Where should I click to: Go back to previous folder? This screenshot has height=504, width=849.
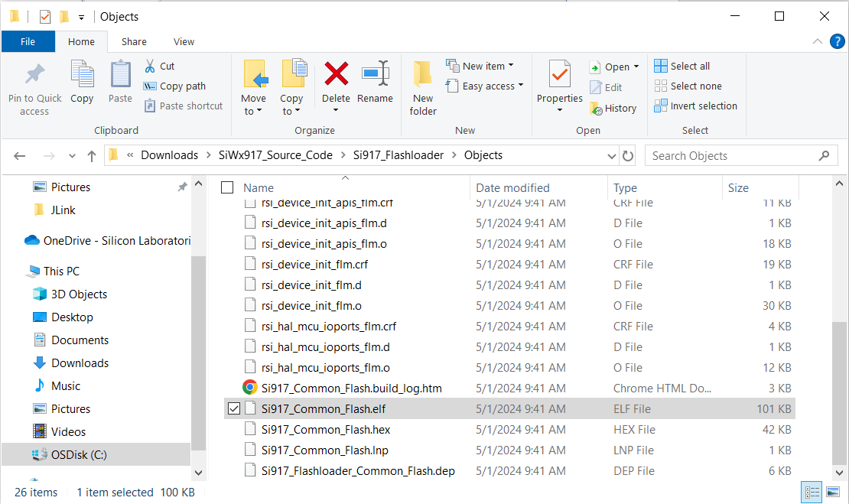tap(20, 156)
